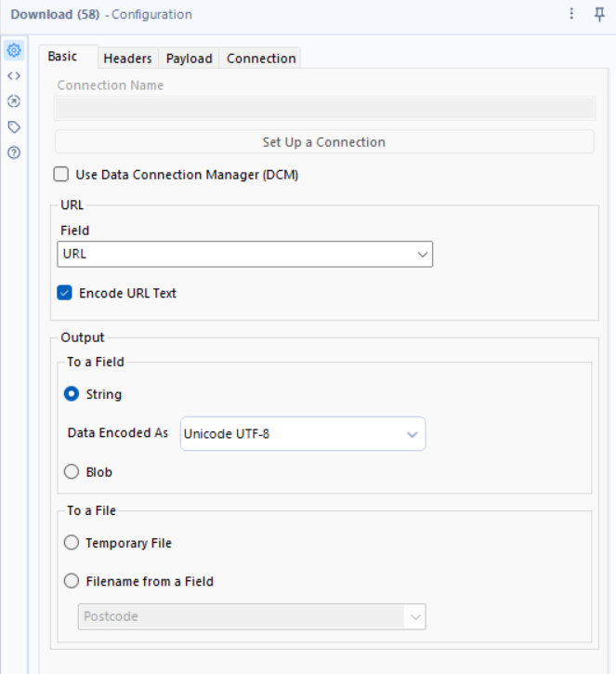Open the Connection tab

click(261, 58)
